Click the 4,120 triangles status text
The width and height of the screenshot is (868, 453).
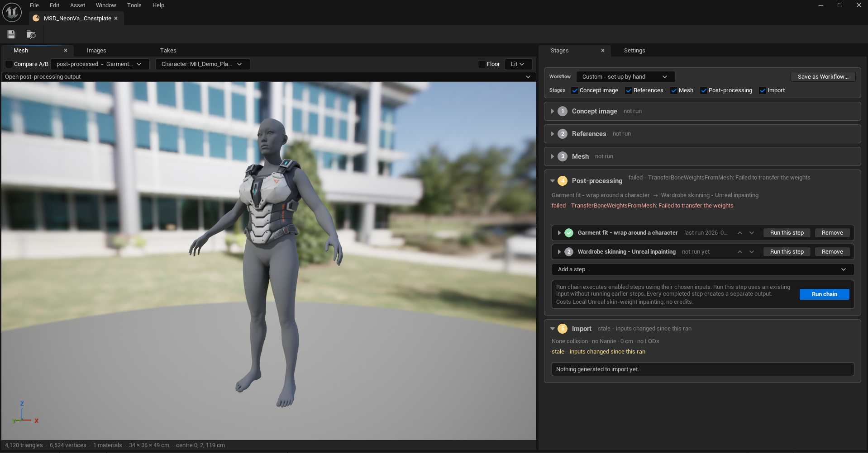click(24, 445)
